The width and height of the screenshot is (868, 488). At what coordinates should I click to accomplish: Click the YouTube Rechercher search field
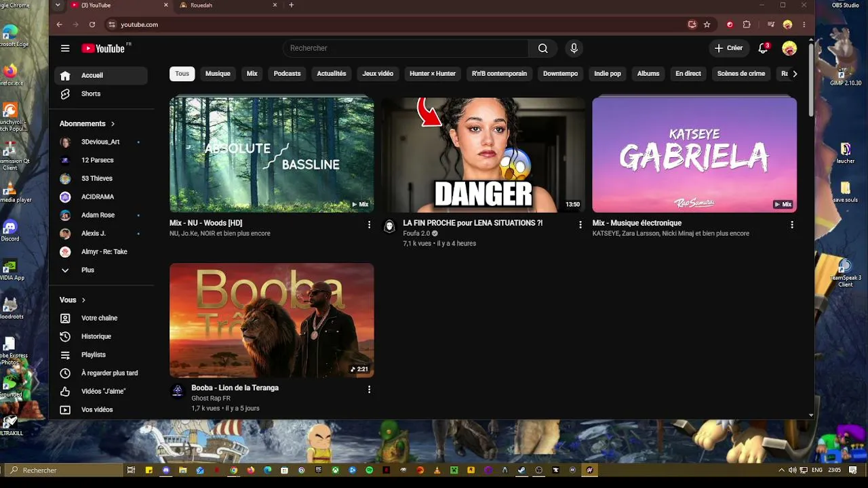(x=406, y=48)
